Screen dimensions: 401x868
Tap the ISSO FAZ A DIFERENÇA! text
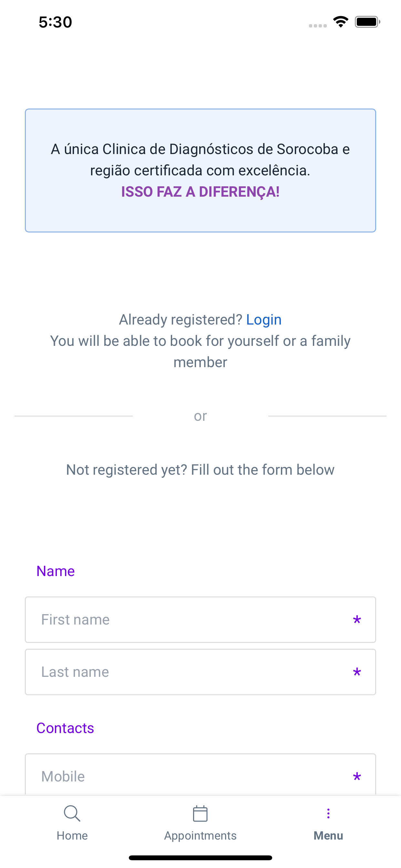coord(200,192)
